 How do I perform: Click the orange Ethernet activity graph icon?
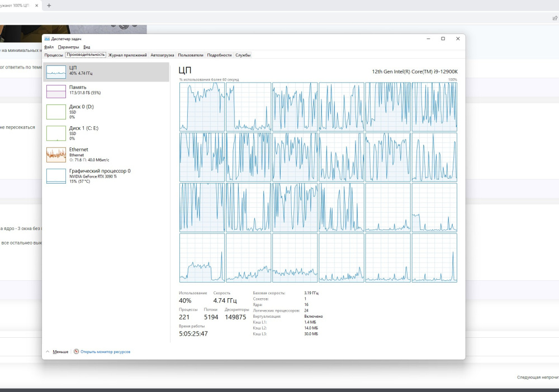point(56,155)
